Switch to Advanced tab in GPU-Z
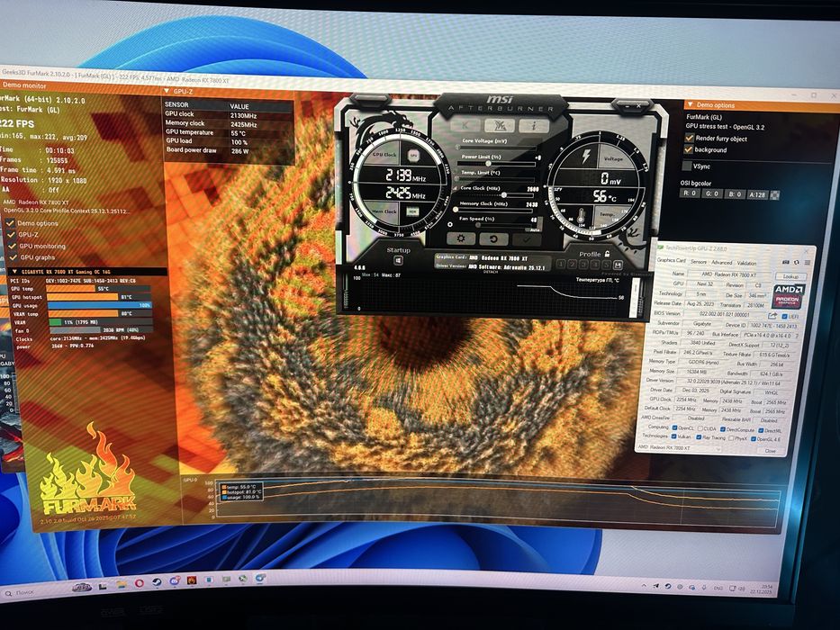Image resolution: width=840 pixels, height=630 pixels. pos(721,263)
